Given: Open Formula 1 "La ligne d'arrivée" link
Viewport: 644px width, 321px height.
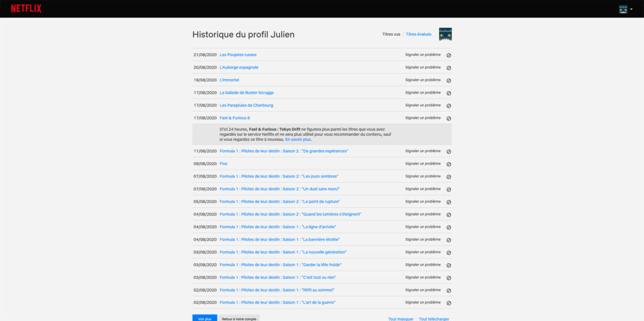Looking at the screenshot, I should click(x=278, y=227).
